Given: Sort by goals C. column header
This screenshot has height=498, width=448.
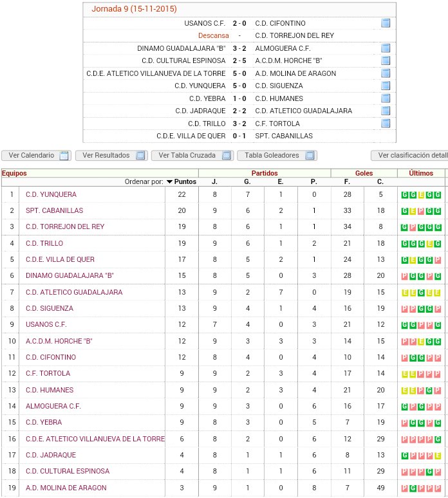Looking at the screenshot, I should (380, 181).
